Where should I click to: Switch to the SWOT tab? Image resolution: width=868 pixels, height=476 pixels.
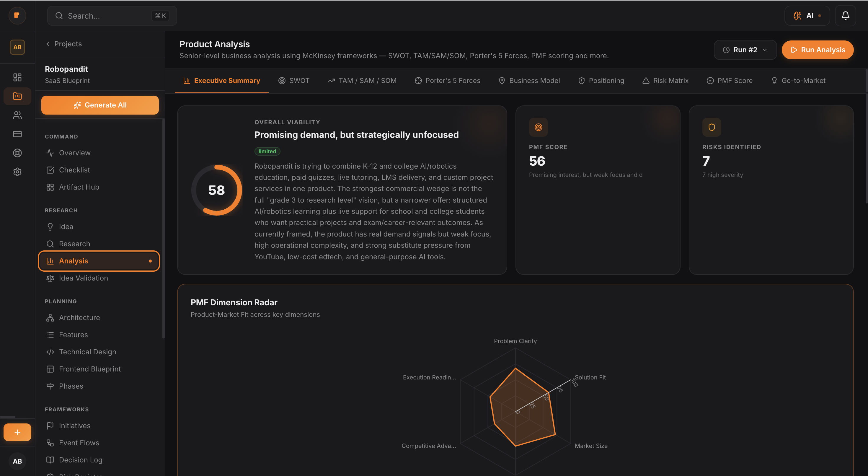pyautogui.click(x=294, y=80)
